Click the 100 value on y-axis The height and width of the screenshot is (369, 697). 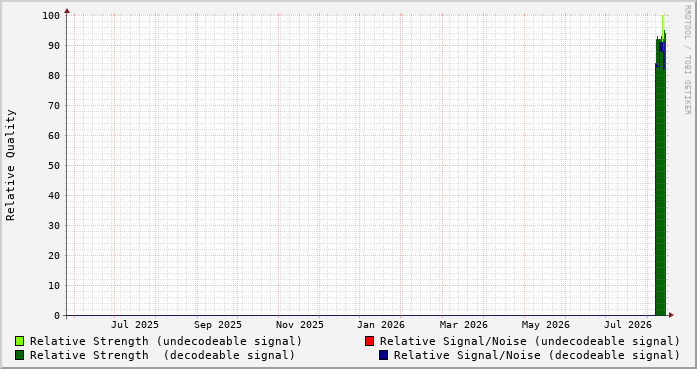click(x=51, y=16)
